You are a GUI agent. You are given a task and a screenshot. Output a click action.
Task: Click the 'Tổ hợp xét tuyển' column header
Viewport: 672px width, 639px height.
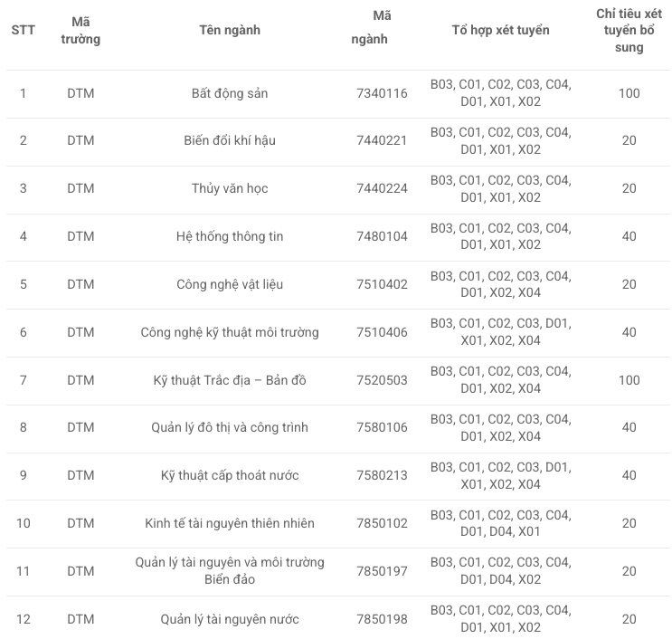[500, 30]
